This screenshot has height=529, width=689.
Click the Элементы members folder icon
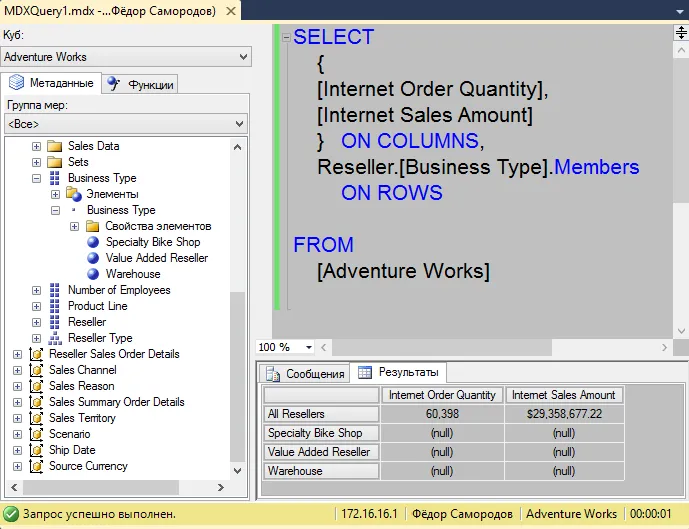(74, 194)
